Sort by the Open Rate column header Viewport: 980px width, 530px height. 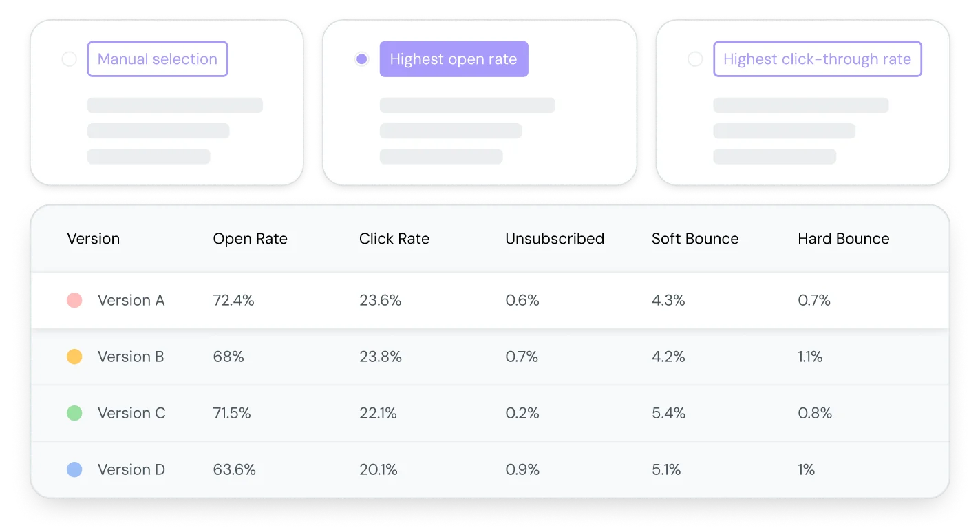250,239
